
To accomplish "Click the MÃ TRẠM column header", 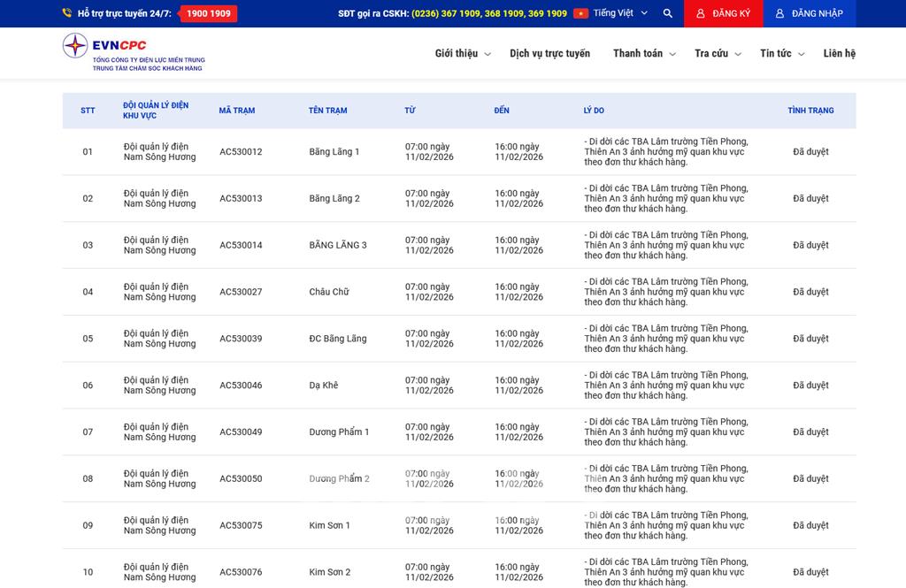I will (237, 111).
